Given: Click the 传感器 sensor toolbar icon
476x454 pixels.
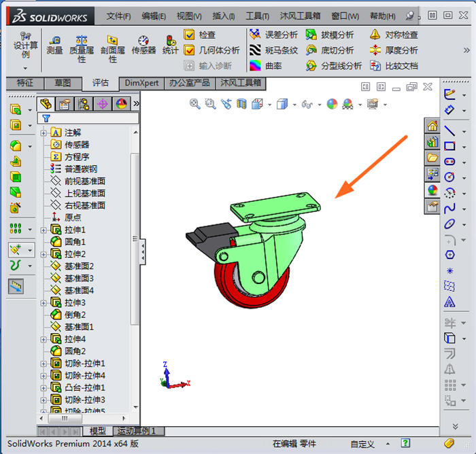Looking at the screenshot, I should click(143, 45).
